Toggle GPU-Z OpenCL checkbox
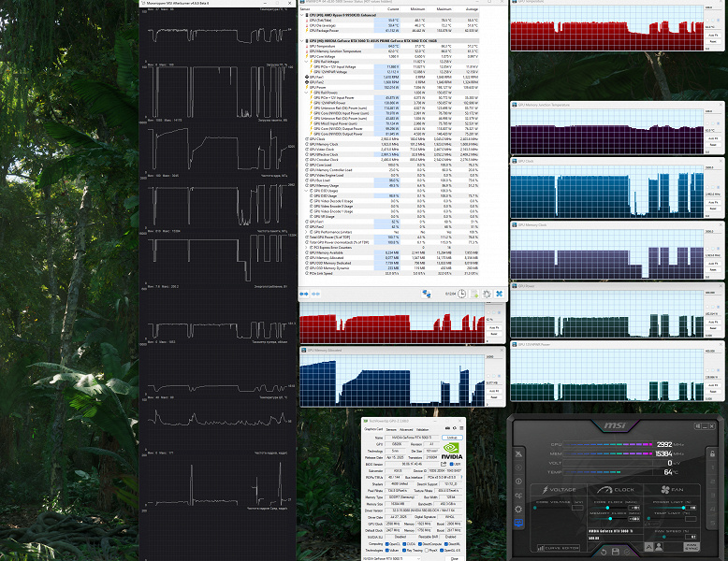Viewport: 728px width, 561px height. tap(387, 544)
